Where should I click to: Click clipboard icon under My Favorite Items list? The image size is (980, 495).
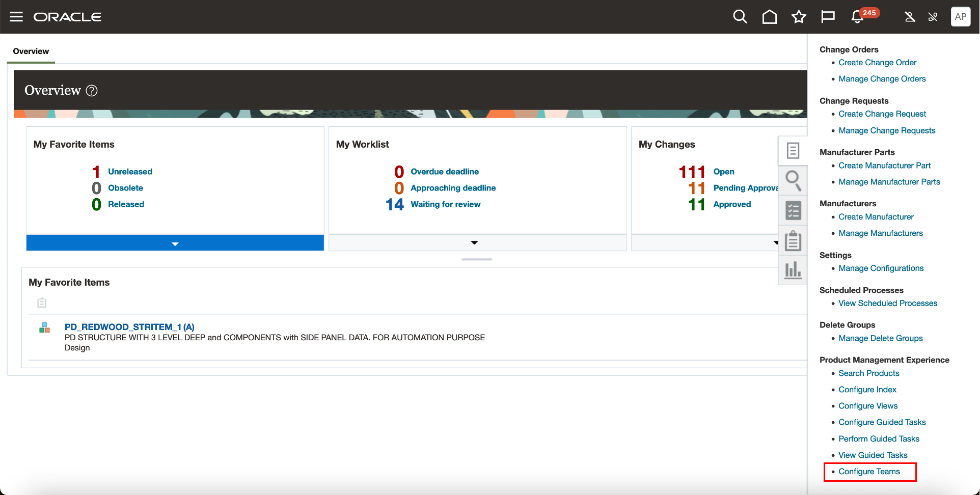click(42, 302)
